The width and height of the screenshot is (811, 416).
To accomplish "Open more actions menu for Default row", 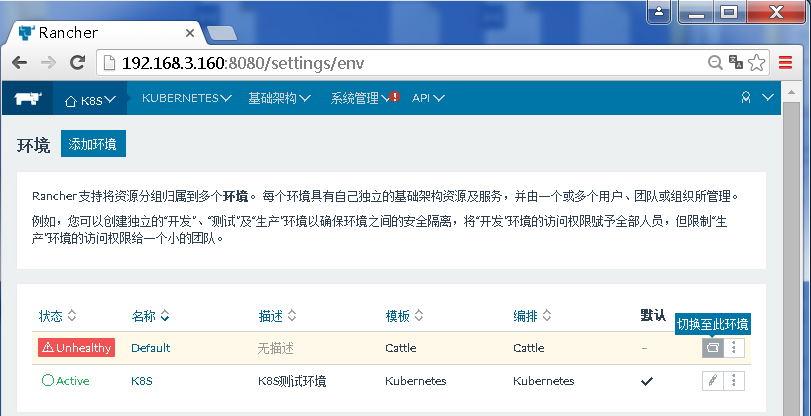I will [x=734, y=348].
